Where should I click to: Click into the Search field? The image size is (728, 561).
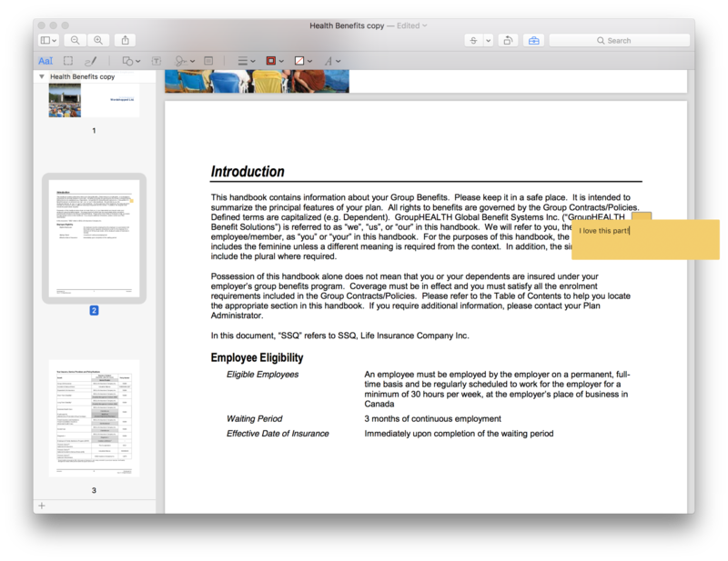point(618,40)
